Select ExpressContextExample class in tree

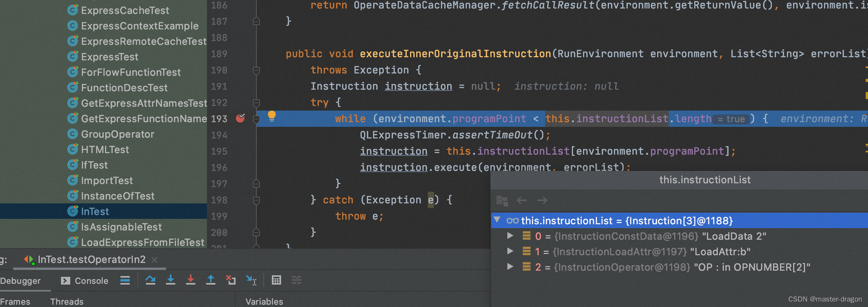(x=139, y=26)
